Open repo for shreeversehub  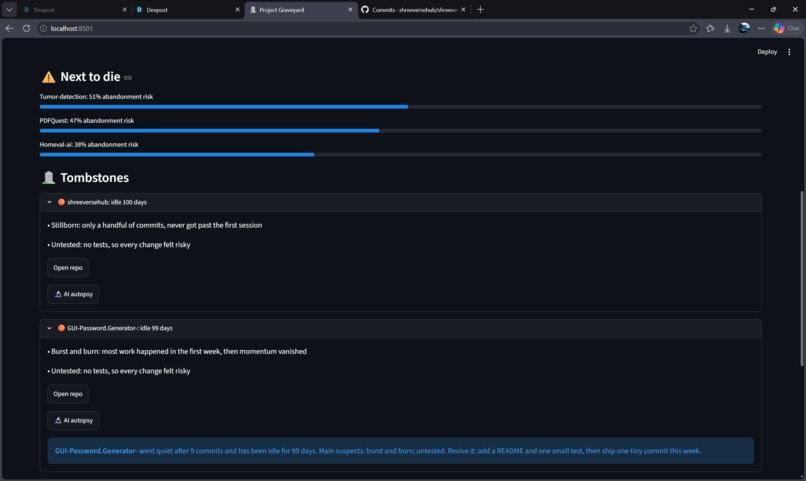68,268
